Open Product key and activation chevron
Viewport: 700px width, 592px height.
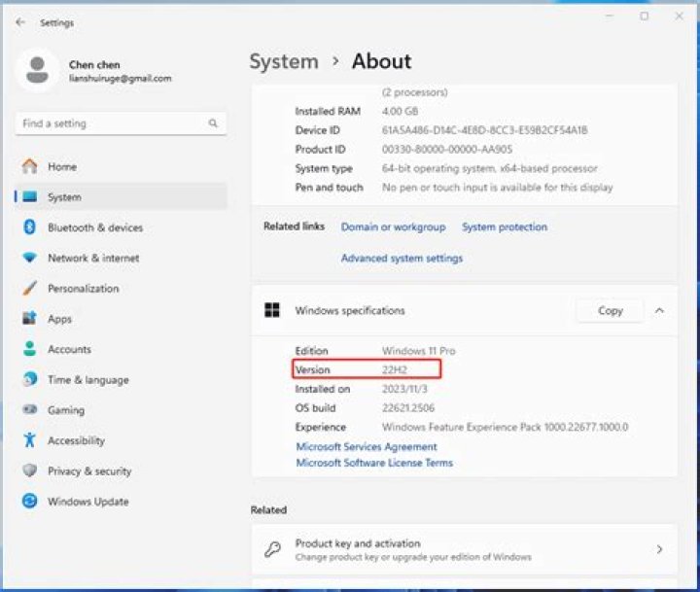pyautogui.click(x=659, y=549)
